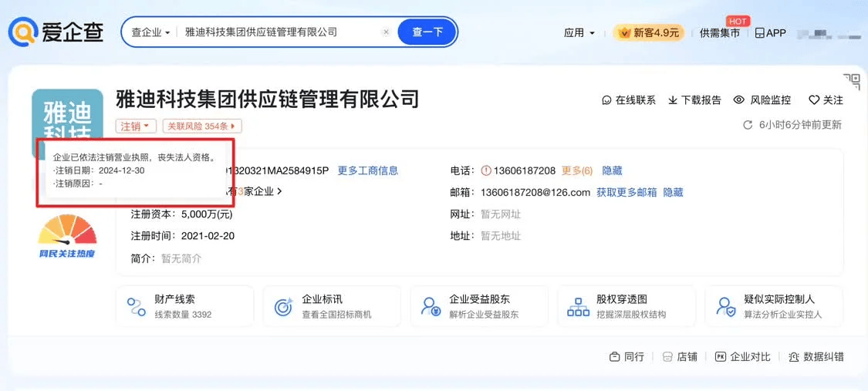This screenshot has height=391, width=868.
Task: Click the 下载报告 download icon
Action: [x=673, y=100]
